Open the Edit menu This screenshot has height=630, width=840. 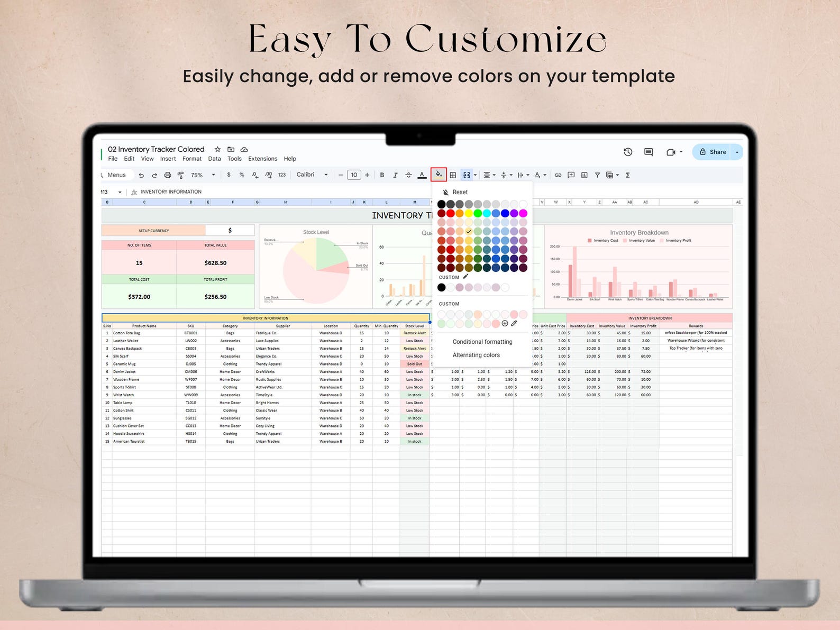[x=129, y=159]
